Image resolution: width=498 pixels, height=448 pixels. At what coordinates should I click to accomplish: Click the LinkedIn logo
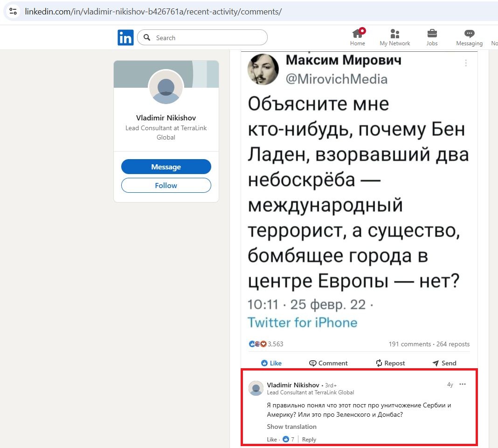coord(125,37)
